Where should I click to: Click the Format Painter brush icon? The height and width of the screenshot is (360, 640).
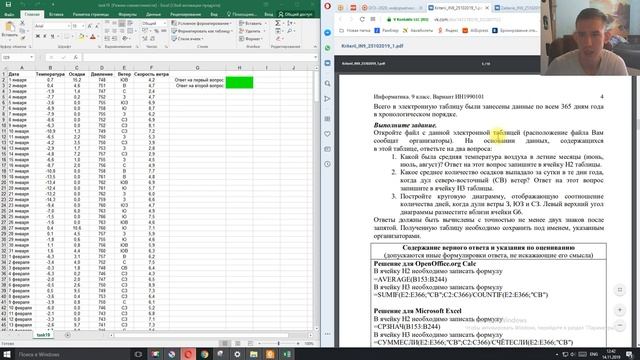pyautogui.click(x=22, y=38)
